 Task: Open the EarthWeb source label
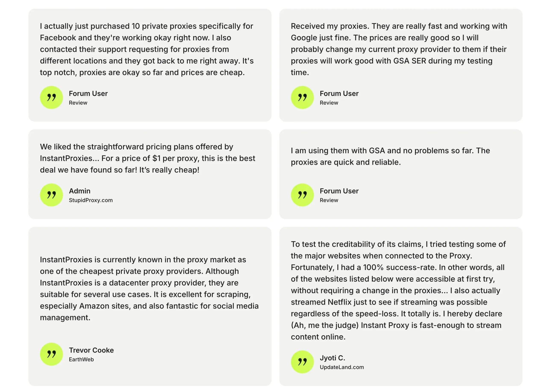point(81,359)
